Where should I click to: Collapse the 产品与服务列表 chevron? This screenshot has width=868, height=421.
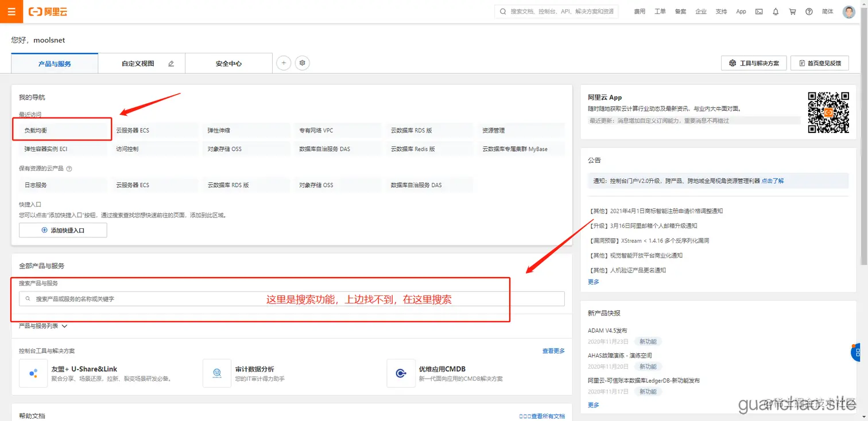tap(64, 326)
